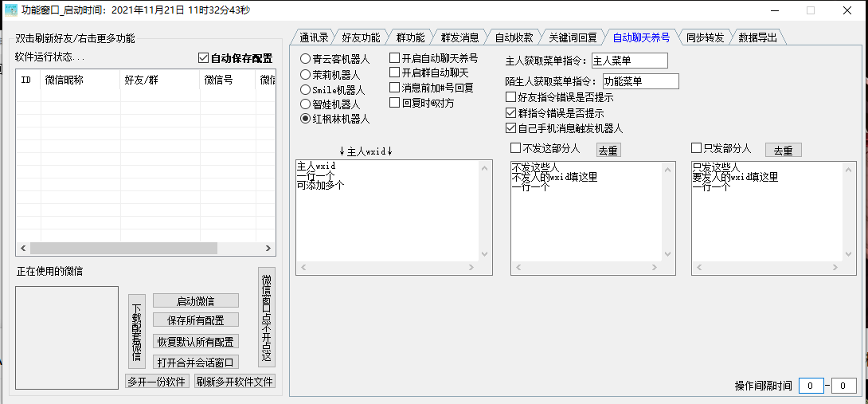Click 恢复默认所有配置 button
868x404 pixels.
pyautogui.click(x=195, y=341)
